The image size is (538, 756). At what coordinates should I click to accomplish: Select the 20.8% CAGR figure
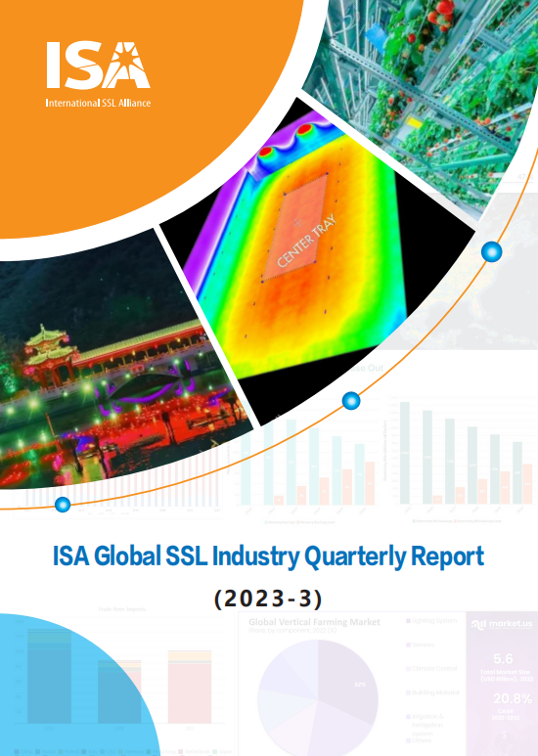513,698
